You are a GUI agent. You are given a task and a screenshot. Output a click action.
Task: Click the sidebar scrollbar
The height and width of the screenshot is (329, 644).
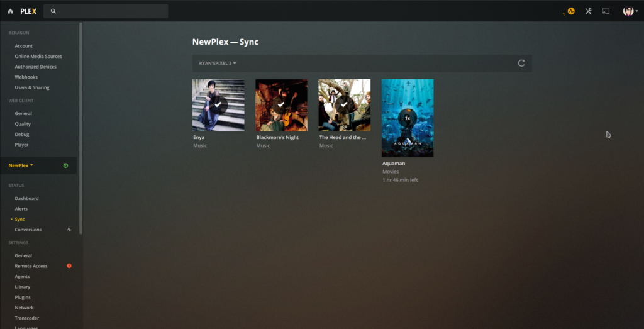pyautogui.click(x=81, y=128)
